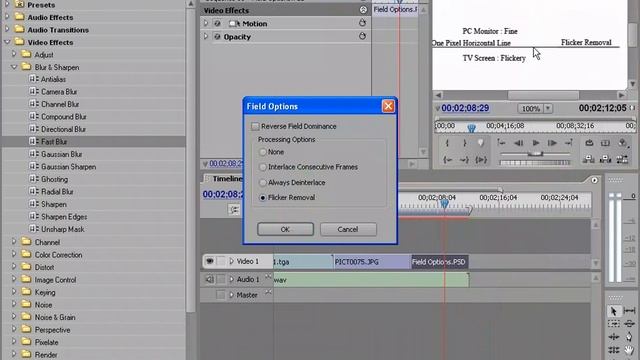
Task: Expand the Video 1 track
Action: tap(231, 261)
